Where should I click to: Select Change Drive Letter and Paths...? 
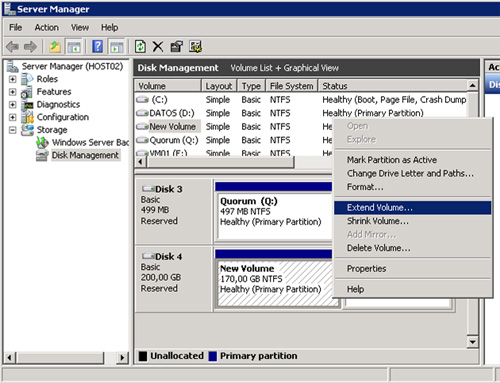tap(412, 173)
